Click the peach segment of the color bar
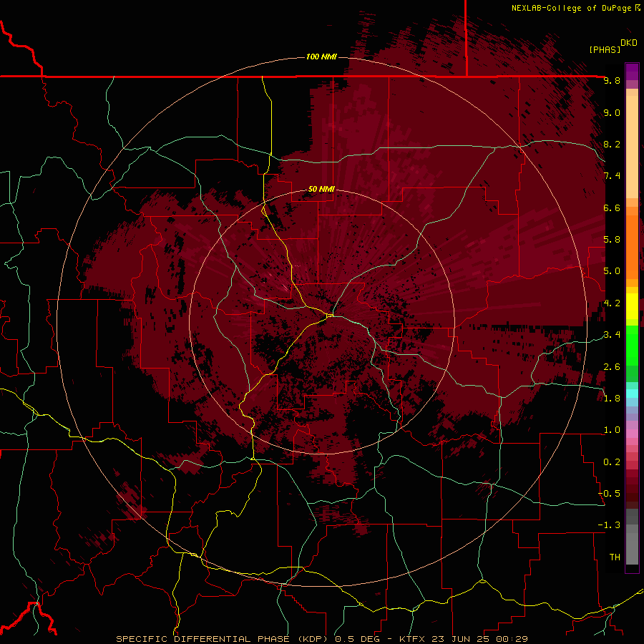644x644 pixels. [x=632, y=147]
